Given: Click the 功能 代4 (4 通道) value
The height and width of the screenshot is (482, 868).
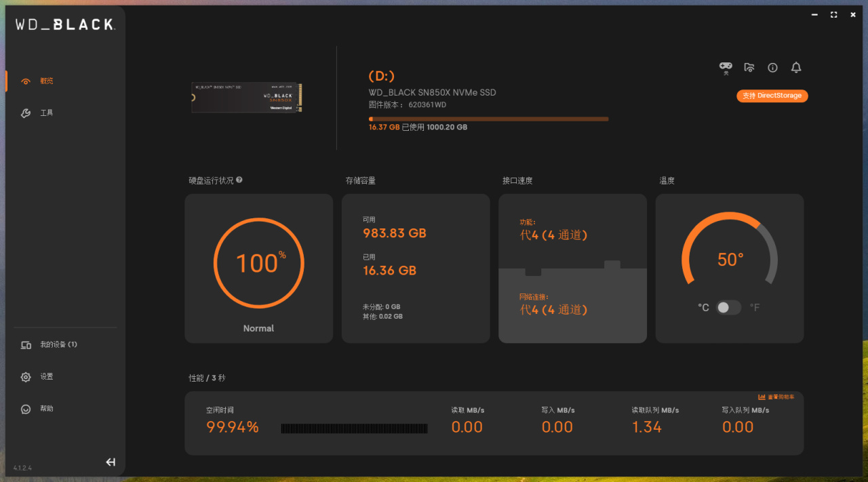Looking at the screenshot, I should [x=553, y=235].
